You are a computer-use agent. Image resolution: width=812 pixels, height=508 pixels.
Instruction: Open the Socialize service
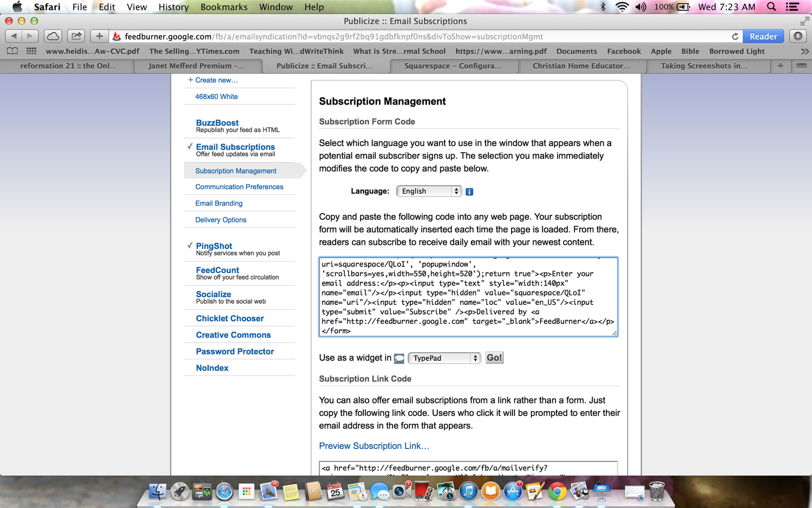coord(213,294)
